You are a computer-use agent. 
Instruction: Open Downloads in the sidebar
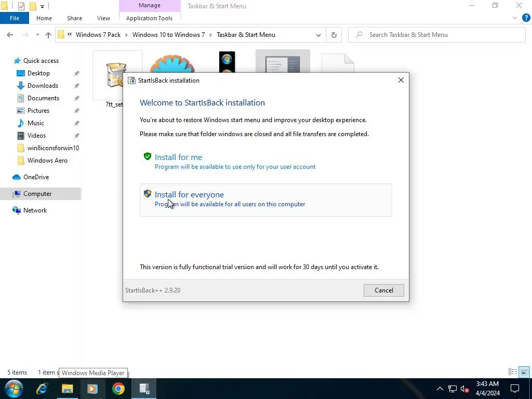43,86
